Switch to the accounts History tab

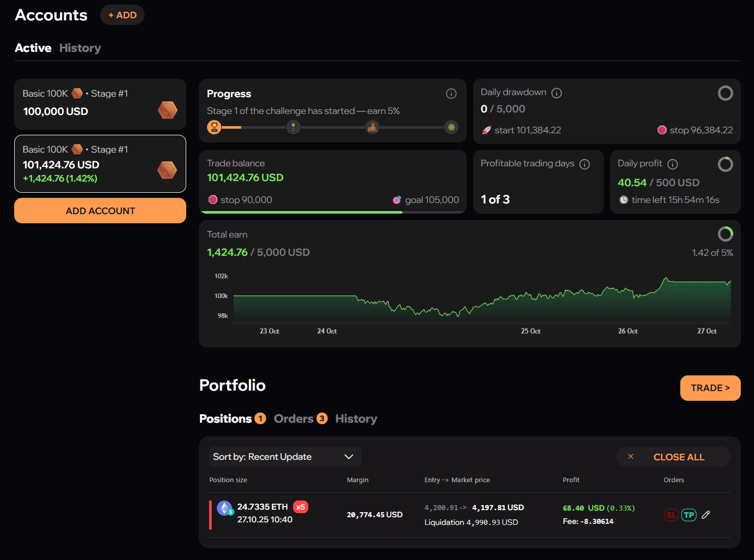coord(80,48)
